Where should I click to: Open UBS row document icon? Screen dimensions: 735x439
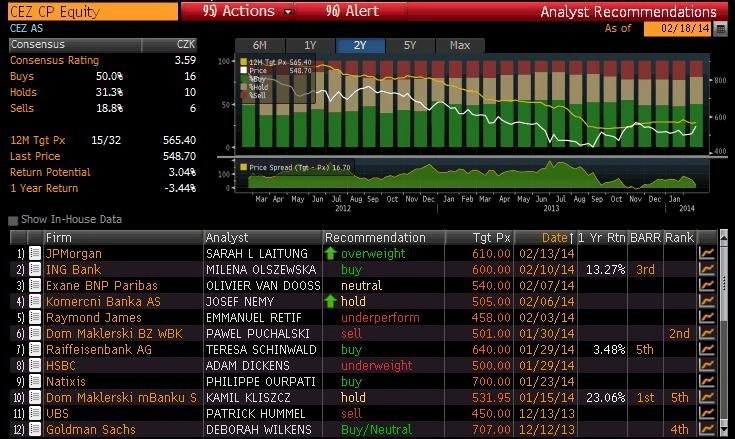click(35, 413)
